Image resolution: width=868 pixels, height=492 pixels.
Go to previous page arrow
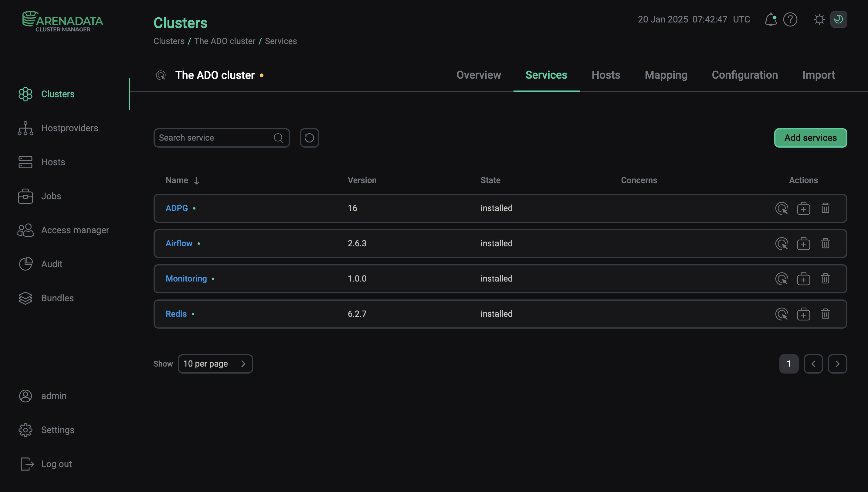[813, 364]
